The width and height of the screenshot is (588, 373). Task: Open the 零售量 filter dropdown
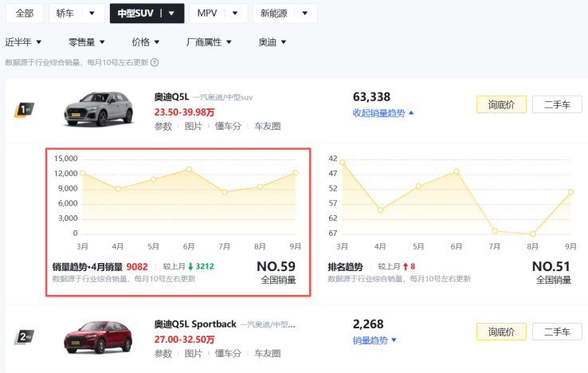[86, 42]
